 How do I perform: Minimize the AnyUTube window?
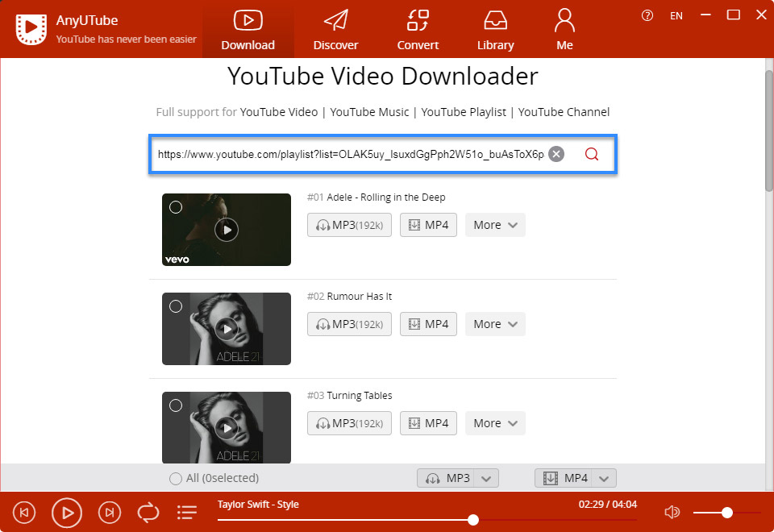coord(705,15)
